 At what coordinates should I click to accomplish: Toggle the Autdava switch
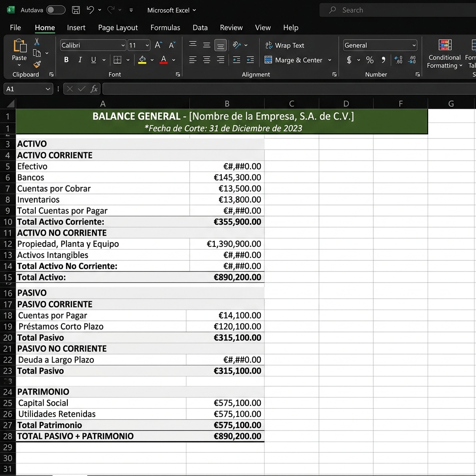click(56, 10)
